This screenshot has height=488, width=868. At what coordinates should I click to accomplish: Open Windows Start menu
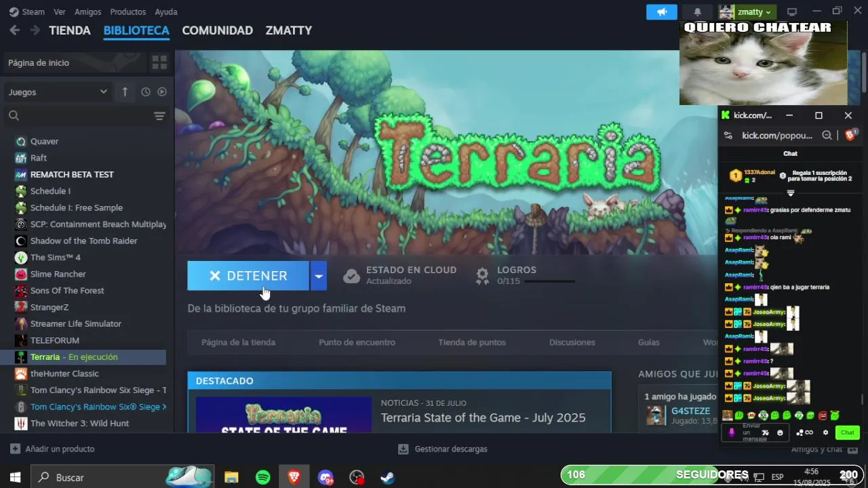(x=15, y=477)
